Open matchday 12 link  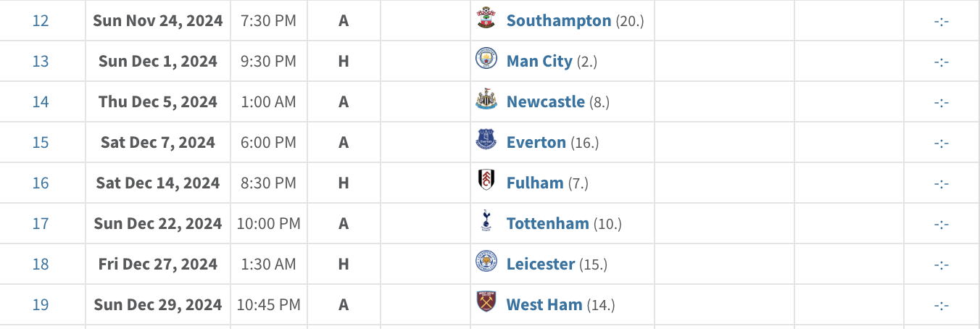[x=41, y=20]
